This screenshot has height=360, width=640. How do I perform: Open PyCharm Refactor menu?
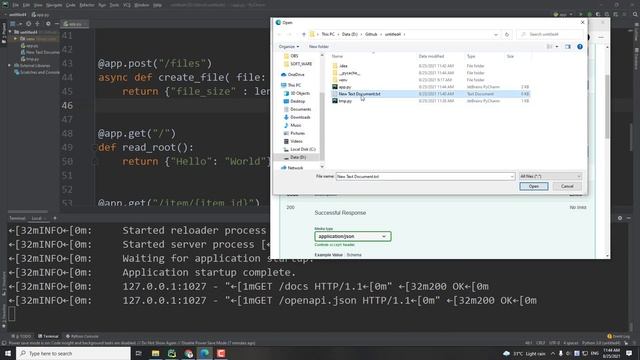point(87,5)
